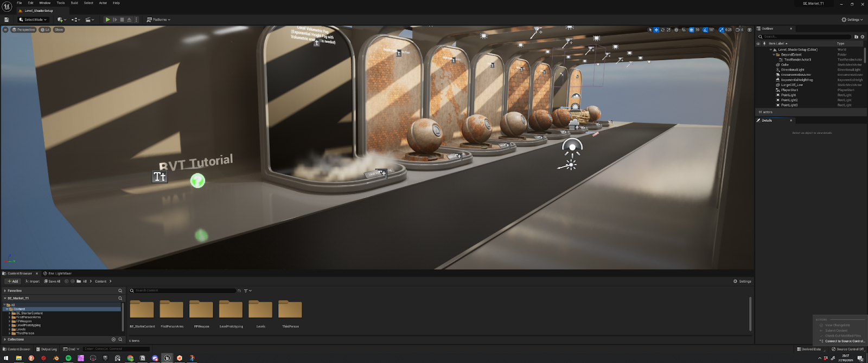Click the console command input field
The image size is (868, 363).
click(116, 349)
